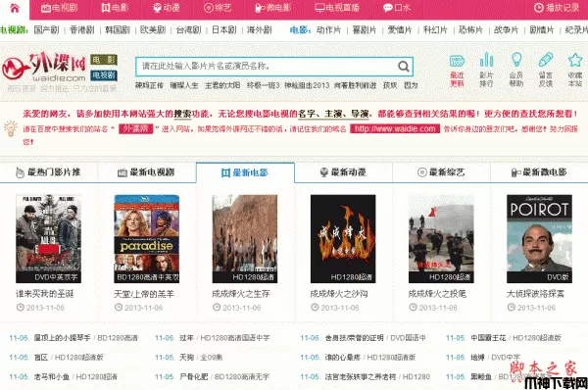Image resolution: width=588 pixels, height=390 pixels.
Task: Browse 海外剧 category
Action: click(x=259, y=30)
